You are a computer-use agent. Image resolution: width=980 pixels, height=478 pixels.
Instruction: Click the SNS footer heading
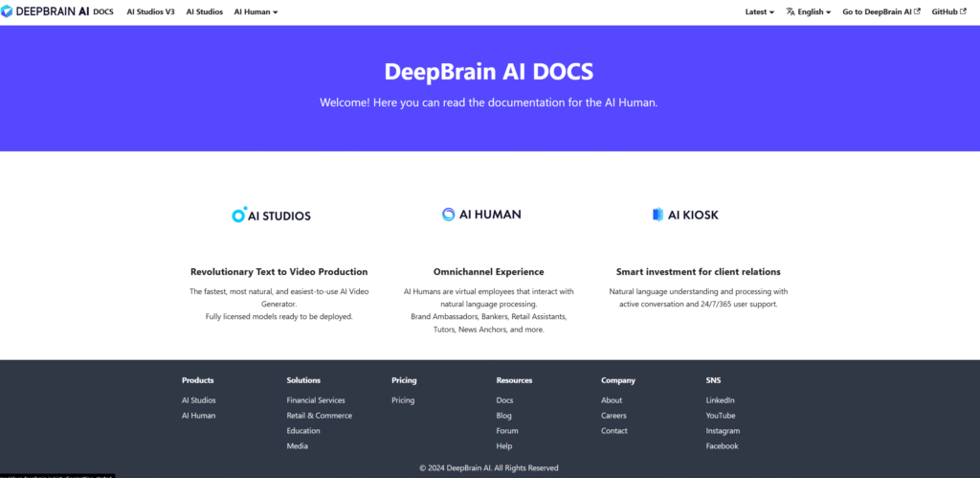713,380
